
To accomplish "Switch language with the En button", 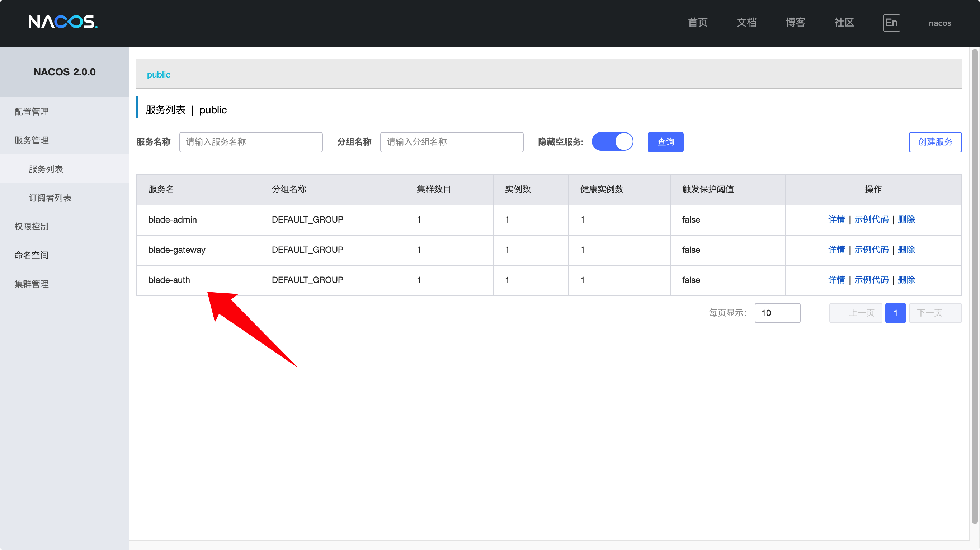I will 891,23.
